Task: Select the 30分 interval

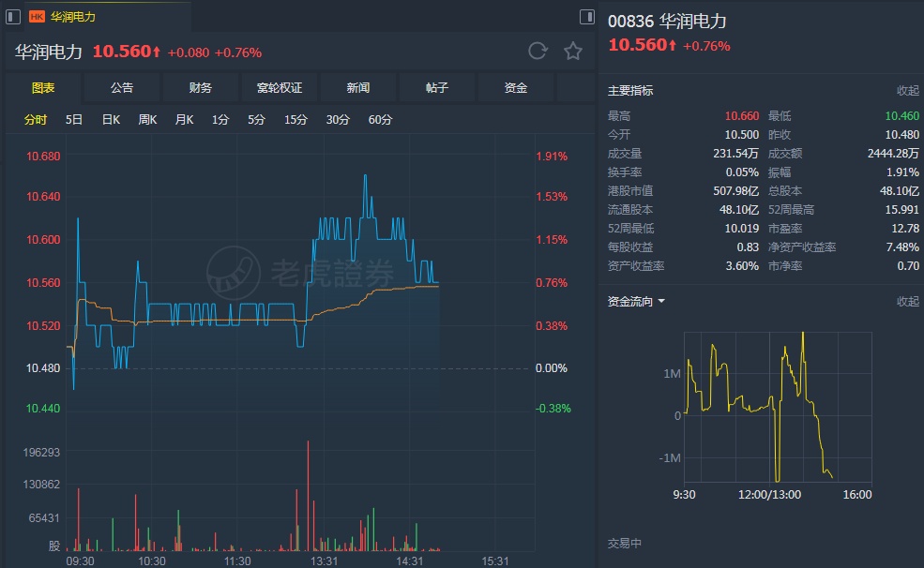Action: click(x=339, y=119)
